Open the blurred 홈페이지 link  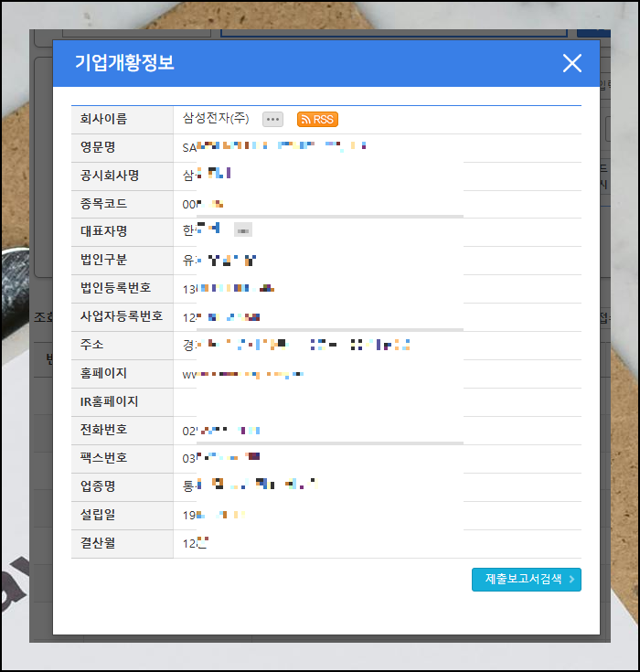click(243, 375)
